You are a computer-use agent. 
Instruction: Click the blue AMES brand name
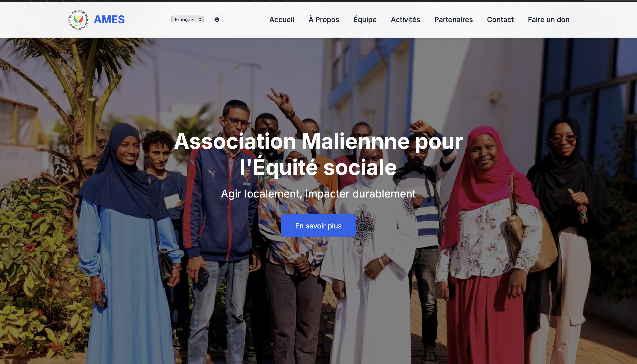pos(109,19)
